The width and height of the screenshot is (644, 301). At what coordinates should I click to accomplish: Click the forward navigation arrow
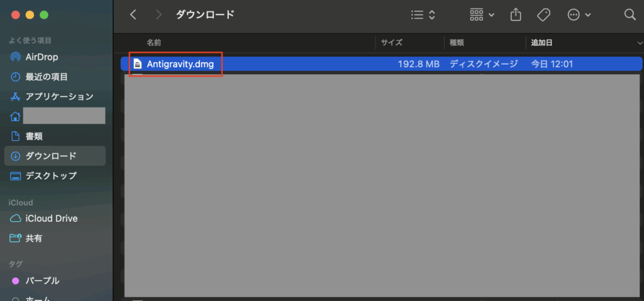pos(159,14)
